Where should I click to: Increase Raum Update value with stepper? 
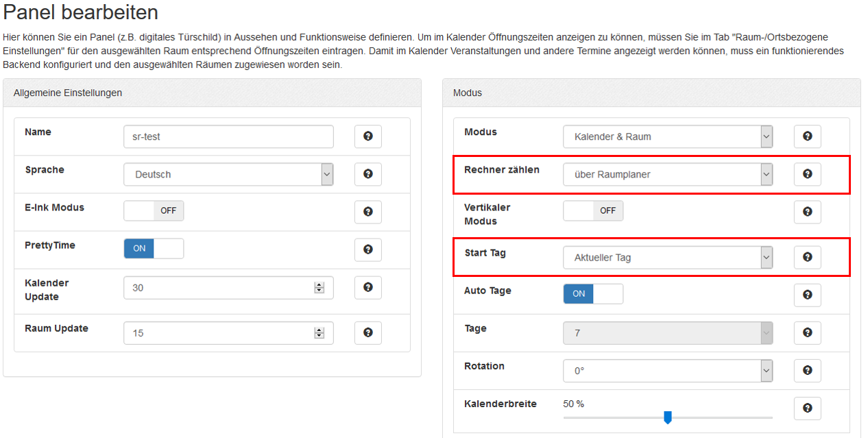pyautogui.click(x=319, y=330)
